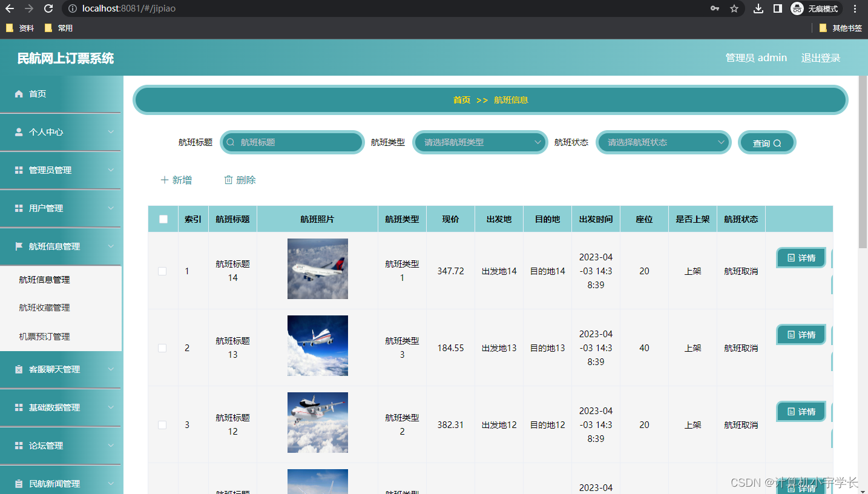Open flight photo of 航班标题12
868x494 pixels.
point(318,423)
